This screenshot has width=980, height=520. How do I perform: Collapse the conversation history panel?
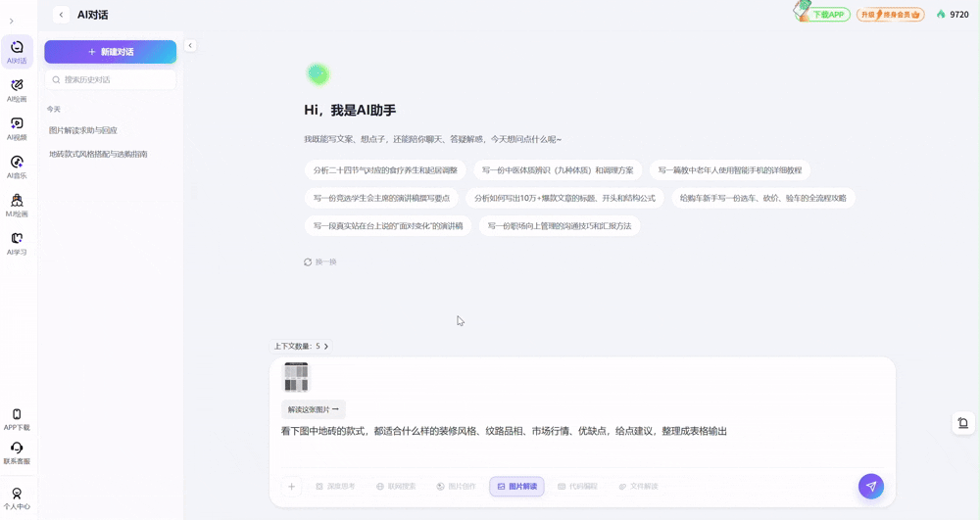coord(191,46)
